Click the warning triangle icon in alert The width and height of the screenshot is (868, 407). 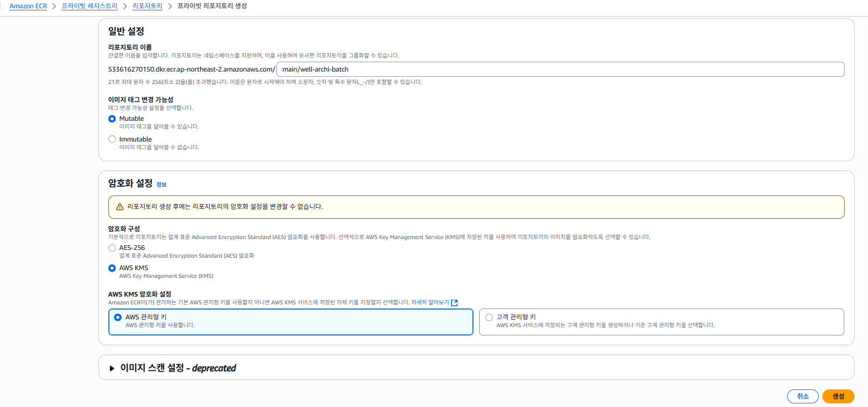120,207
